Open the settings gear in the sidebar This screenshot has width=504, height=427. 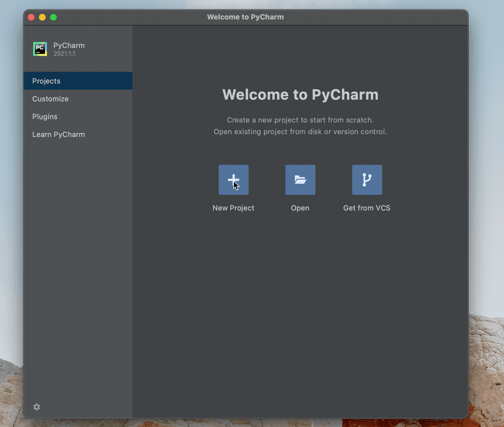click(x=37, y=407)
